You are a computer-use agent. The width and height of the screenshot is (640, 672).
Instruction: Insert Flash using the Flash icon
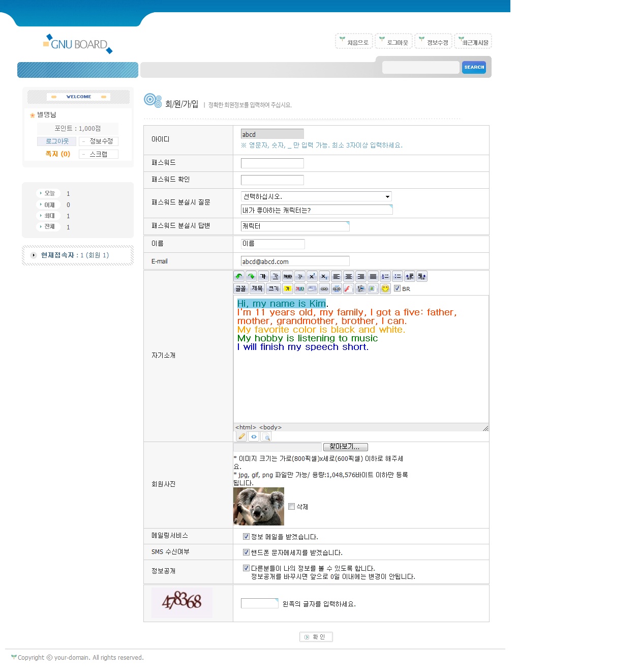(349, 288)
